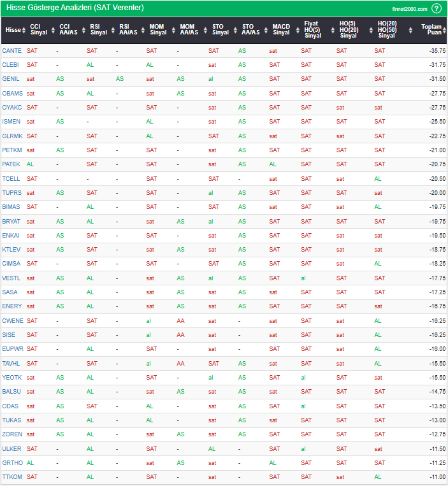Open the PETKM stock link
This screenshot has height=486, width=448.
11,150
